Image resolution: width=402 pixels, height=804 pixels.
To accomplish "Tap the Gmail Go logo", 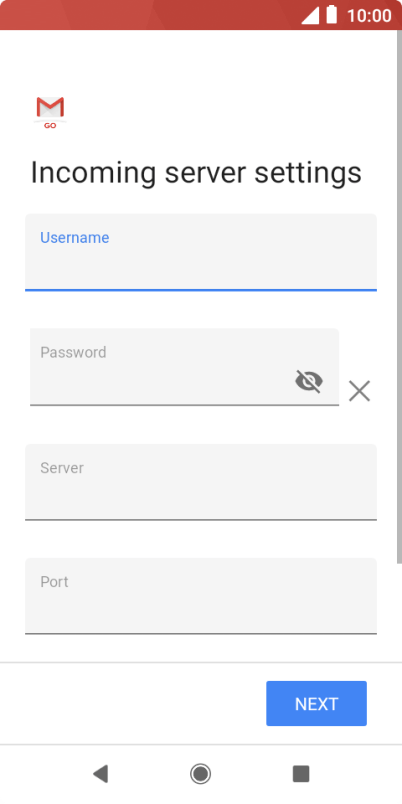I will tap(50, 112).
